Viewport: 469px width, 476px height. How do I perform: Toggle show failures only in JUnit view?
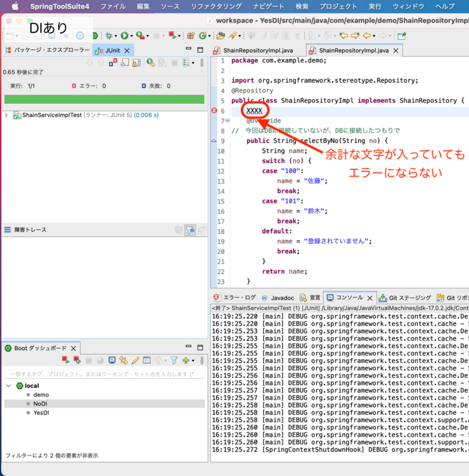[113, 63]
